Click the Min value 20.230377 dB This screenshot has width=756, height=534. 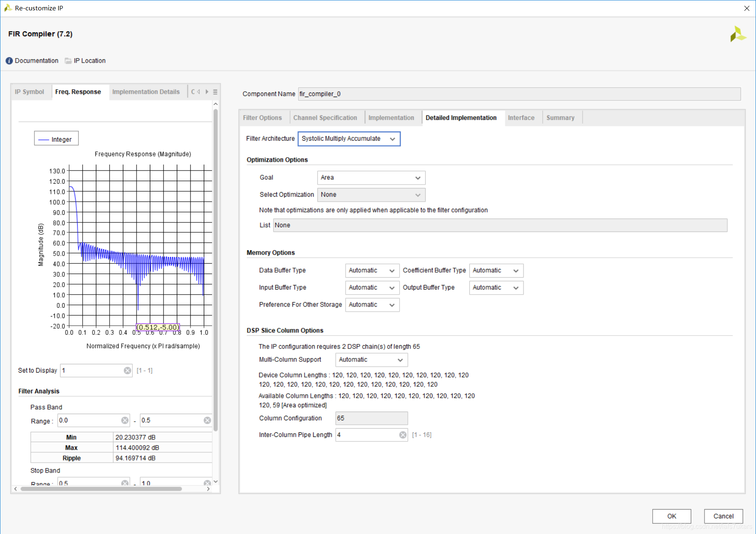136,437
